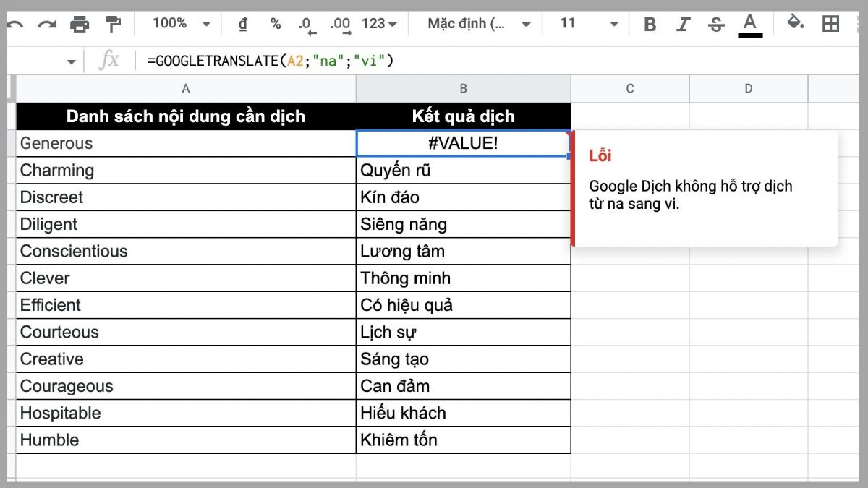
Task: Toggle Strikethrough on selected cell
Action: 715,23
